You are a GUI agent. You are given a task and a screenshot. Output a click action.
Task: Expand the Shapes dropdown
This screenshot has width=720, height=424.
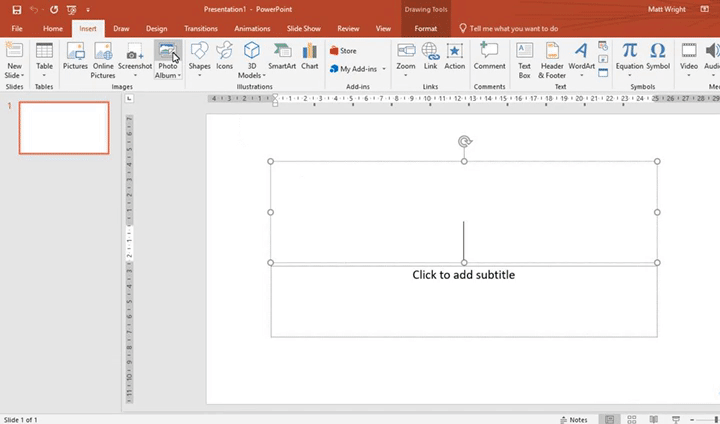pyautogui.click(x=199, y=75)
